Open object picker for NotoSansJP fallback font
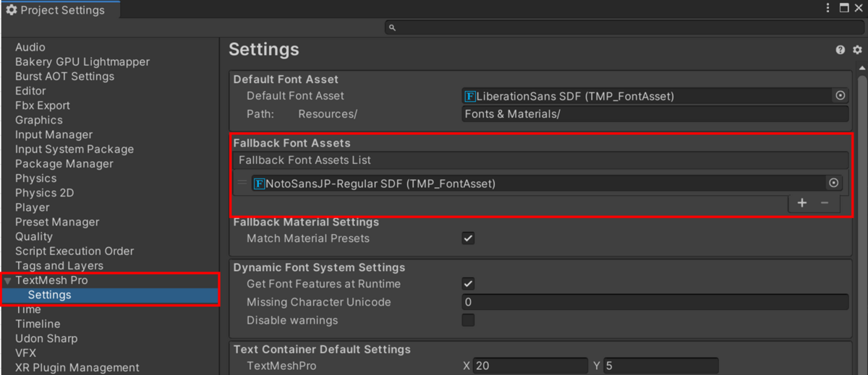Image resolution: width=868 pixels, height=375 pixels. pos(834,184)
